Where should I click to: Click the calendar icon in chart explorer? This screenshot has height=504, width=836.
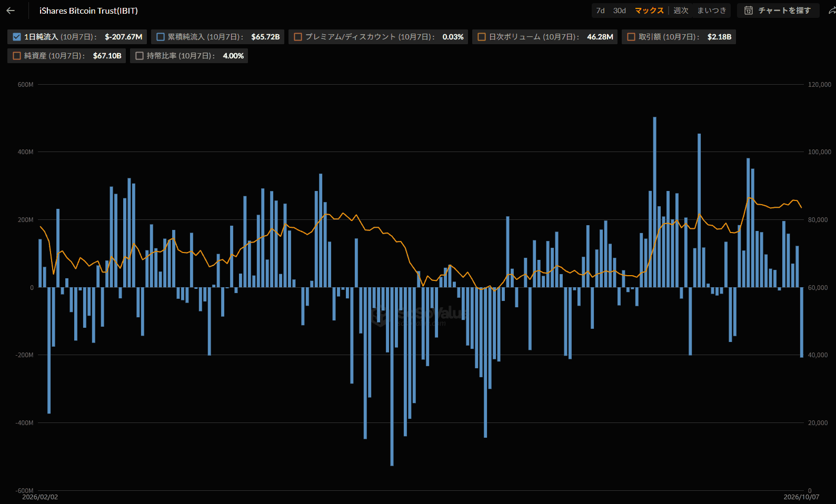(748, 11)
